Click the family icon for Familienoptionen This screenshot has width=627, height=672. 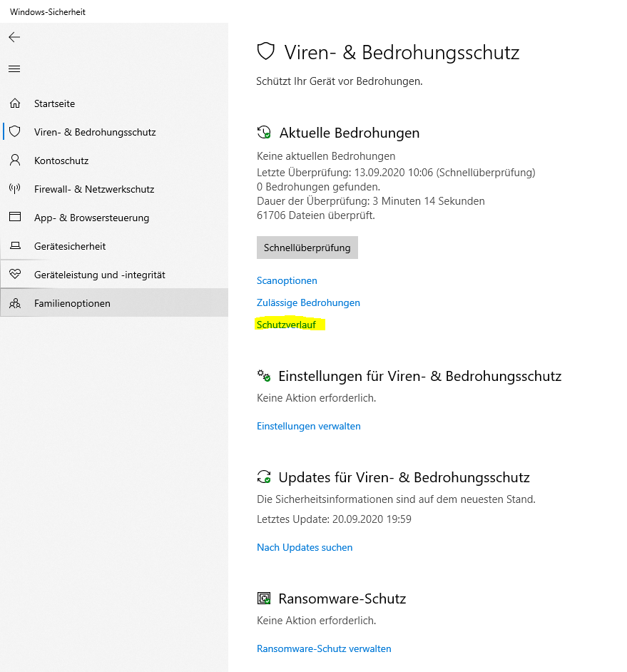tap(15, 303)
